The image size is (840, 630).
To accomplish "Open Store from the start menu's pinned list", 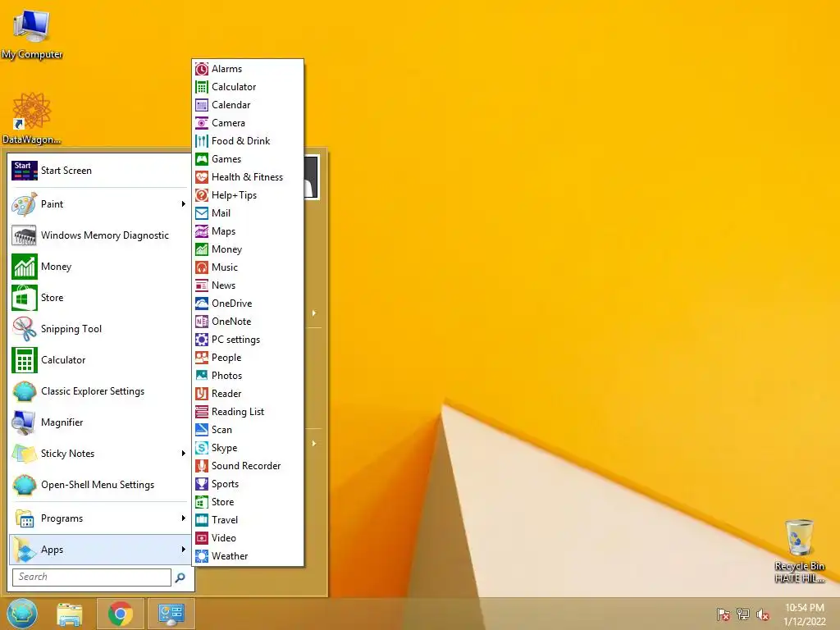I will point(99,297).
